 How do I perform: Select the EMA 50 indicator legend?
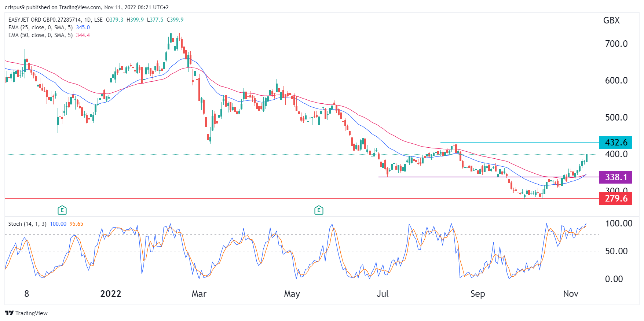pyautogui.click(x=40, y=35)
